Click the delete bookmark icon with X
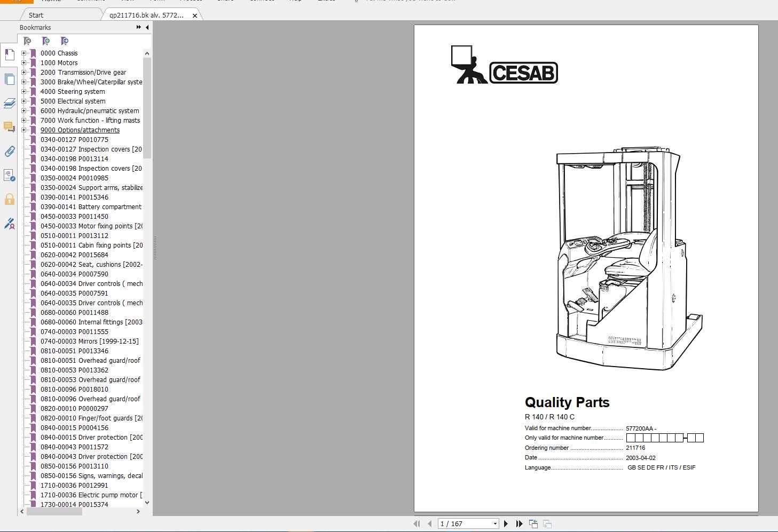This screenshot has height=532, width=778. click(x=27, y=41)
